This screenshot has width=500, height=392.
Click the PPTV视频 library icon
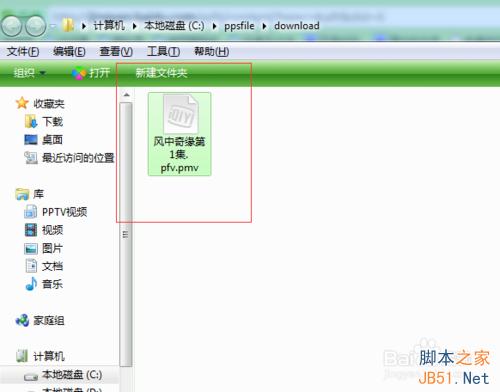tap(31, 212)
